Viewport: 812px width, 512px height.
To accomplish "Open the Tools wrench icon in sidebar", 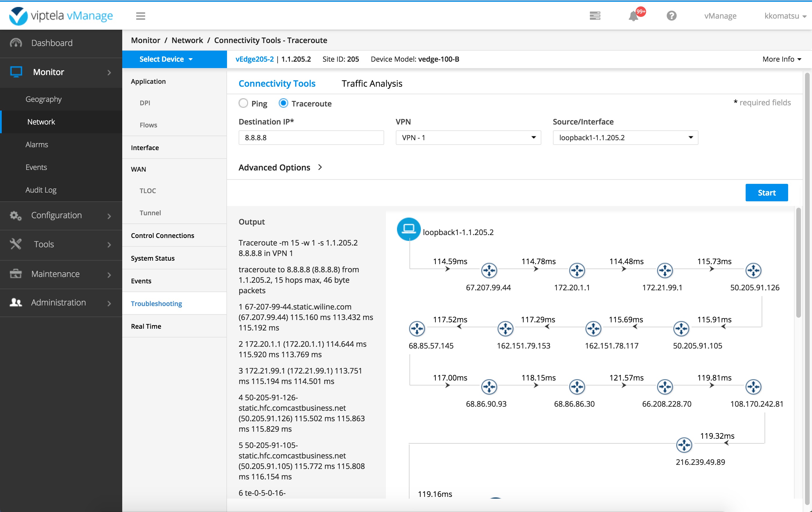I will 15,244.
